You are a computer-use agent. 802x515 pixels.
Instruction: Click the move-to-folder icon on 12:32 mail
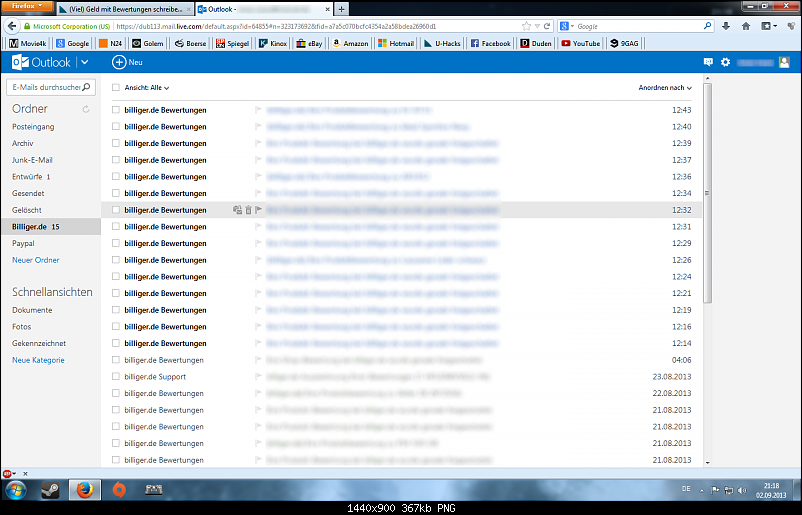point(237,210)
